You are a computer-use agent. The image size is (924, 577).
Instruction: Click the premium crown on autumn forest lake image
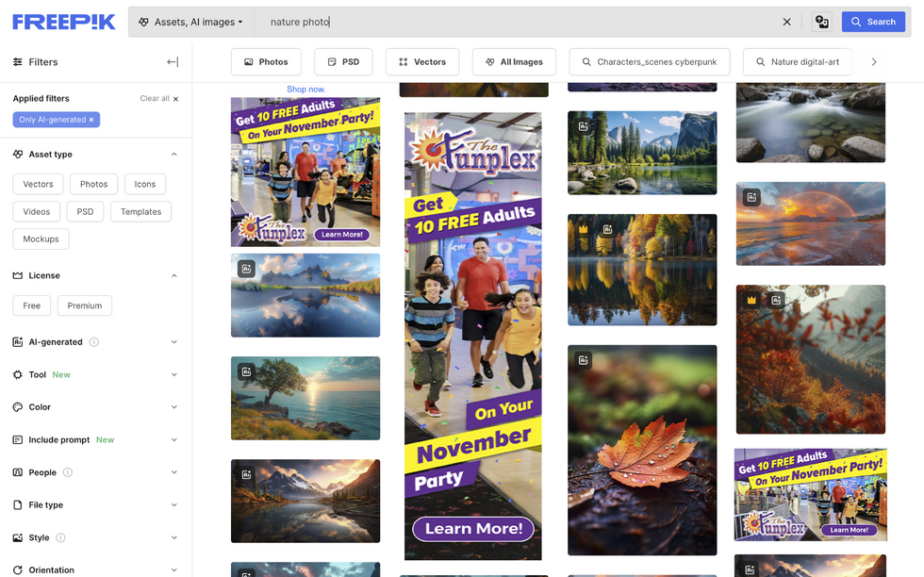(x=584, y=229)
